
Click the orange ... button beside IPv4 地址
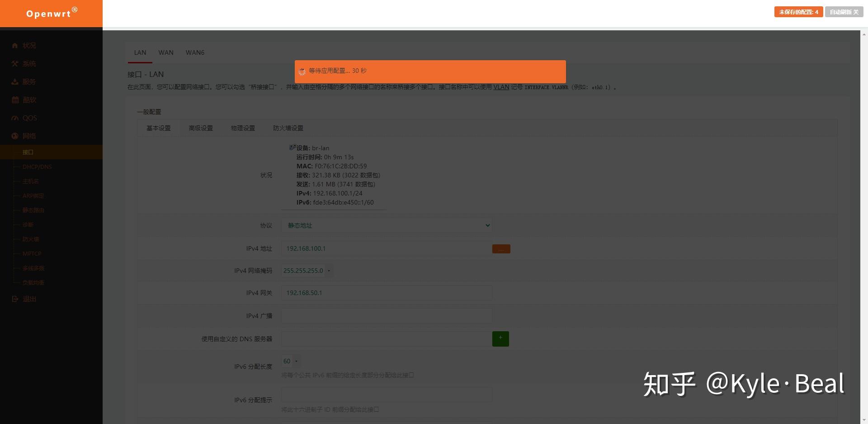pos(501,248)
